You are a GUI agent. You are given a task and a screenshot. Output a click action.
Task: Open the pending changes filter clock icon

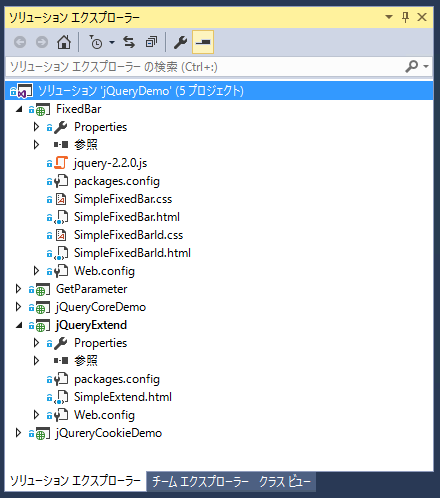(x=96, y=42)
